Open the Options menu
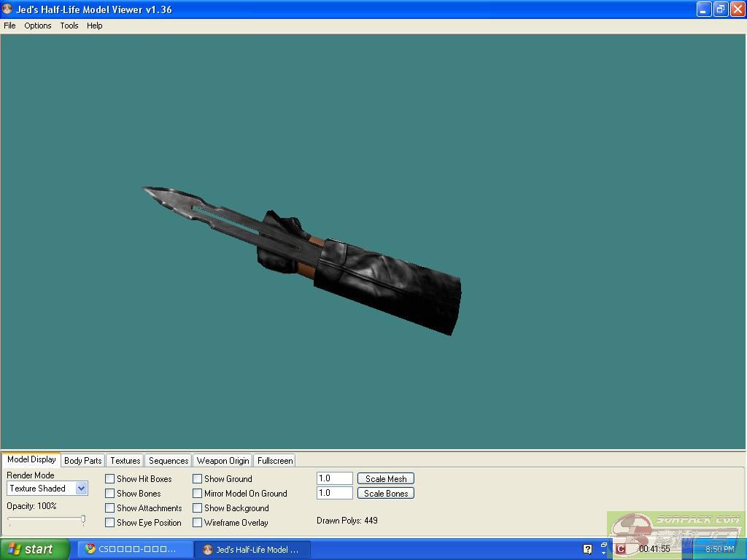Image resolution: width=747 pixels, height=560 pixels. point(38,26)
